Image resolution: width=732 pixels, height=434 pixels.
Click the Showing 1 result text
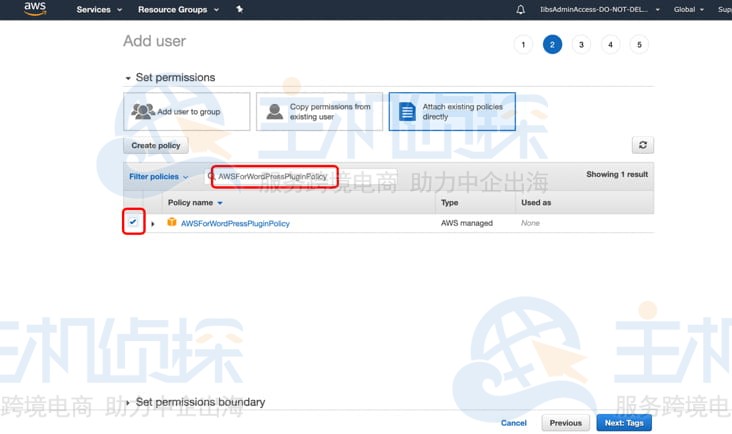[617, 175]
